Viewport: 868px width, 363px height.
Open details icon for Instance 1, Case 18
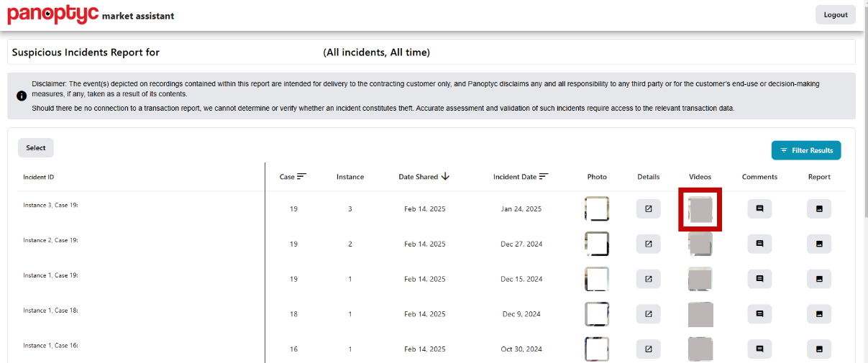pos(648,314)
